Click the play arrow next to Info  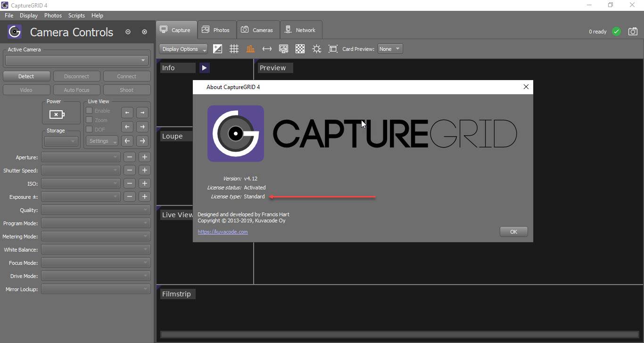tap(204, 68)
